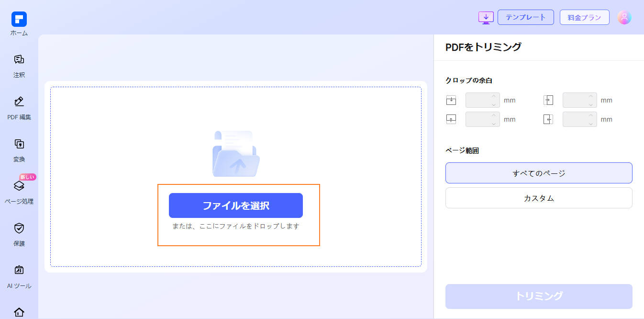Open the 料金プラン pricing page

click(585, 17)
